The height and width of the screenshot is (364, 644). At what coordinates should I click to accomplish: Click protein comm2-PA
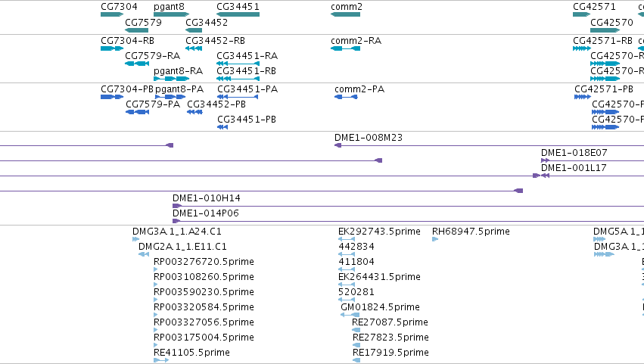coord(359,89)
